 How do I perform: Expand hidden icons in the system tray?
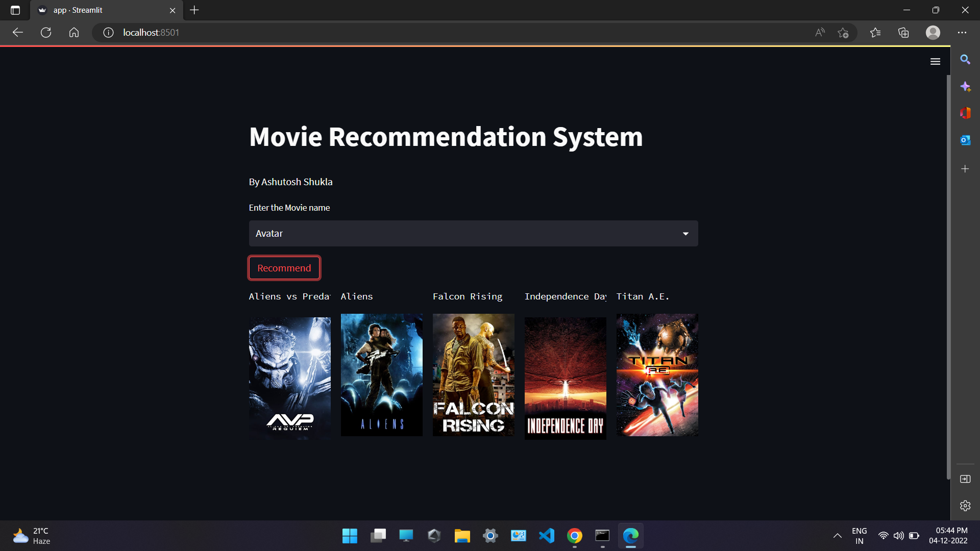[837, 536]
